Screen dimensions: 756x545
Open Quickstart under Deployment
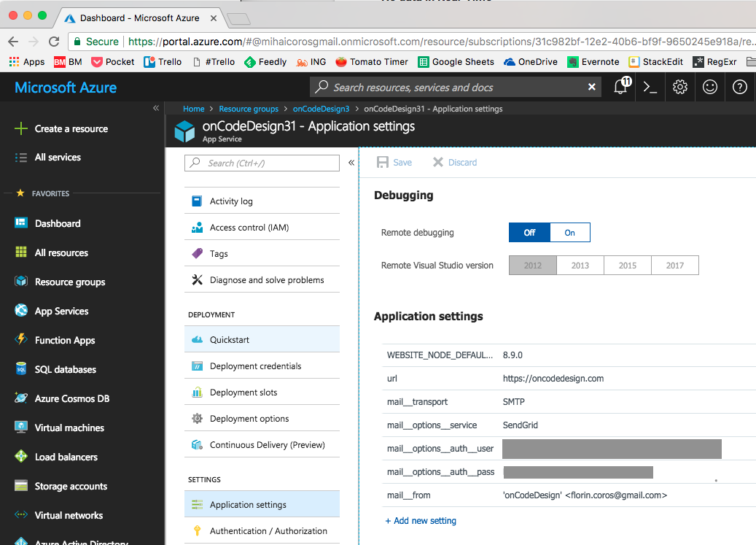coord(262,339)
